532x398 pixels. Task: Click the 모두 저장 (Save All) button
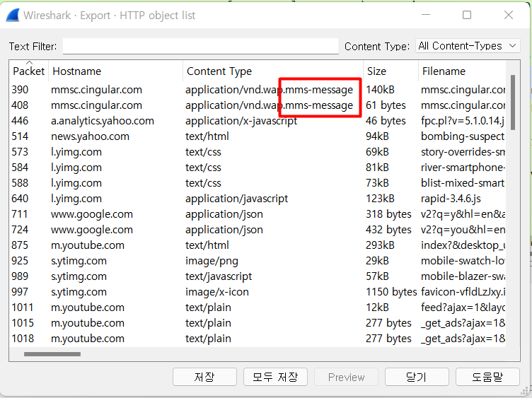coord(275,377)
